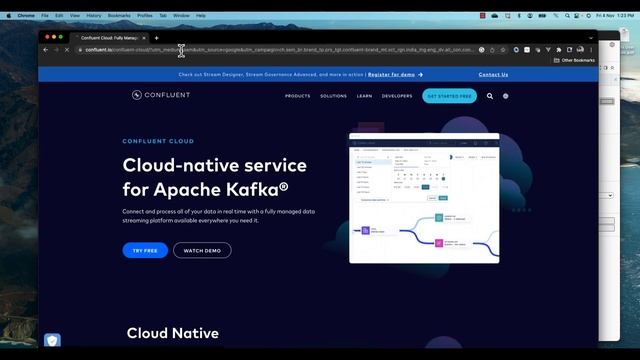Open the Apple menu
This screenshot has width=640, height=360.
pos(9,16)
